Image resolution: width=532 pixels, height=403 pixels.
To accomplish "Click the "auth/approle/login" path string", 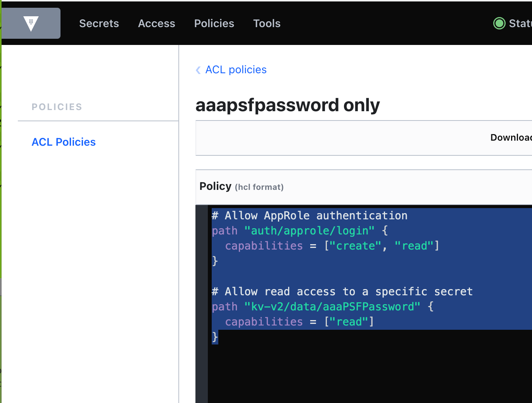I will click(309, 231).
